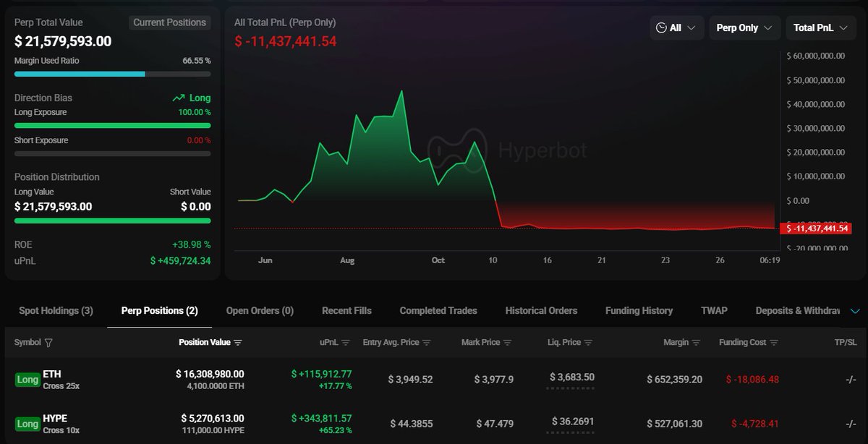The height and width of the screenshot is (444, 868).
Task: Click HYPE funding cost $ -4,728.41
Action: (x=755, y=423)
